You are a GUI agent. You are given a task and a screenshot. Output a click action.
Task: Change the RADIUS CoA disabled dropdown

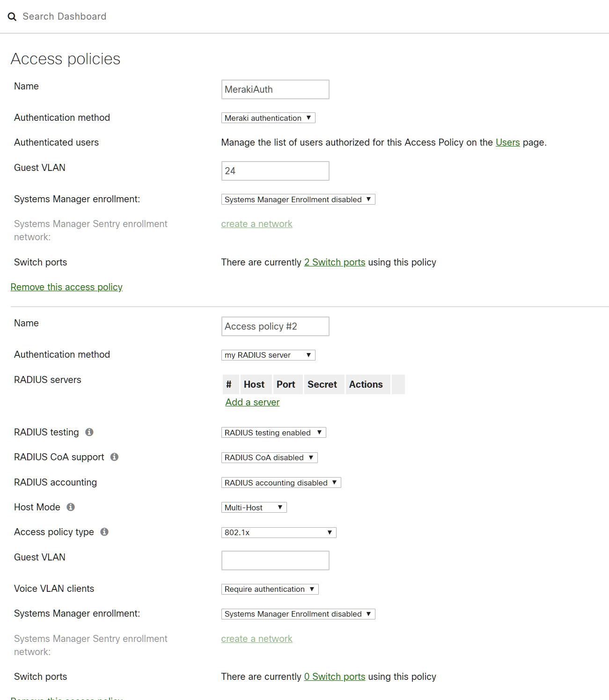(x=269, y=457)
